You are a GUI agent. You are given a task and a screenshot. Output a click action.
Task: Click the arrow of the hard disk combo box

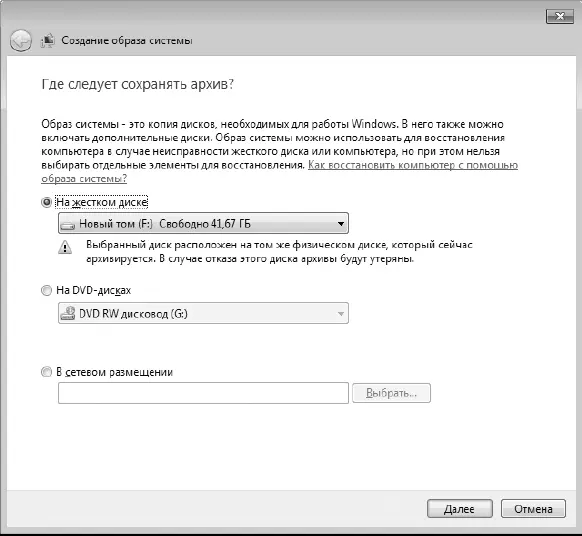pos(341,224)
